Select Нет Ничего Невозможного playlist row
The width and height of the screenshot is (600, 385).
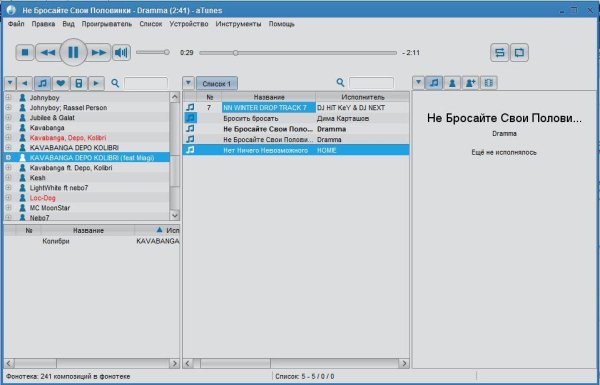pyautogui.click(x=296, y=150)
